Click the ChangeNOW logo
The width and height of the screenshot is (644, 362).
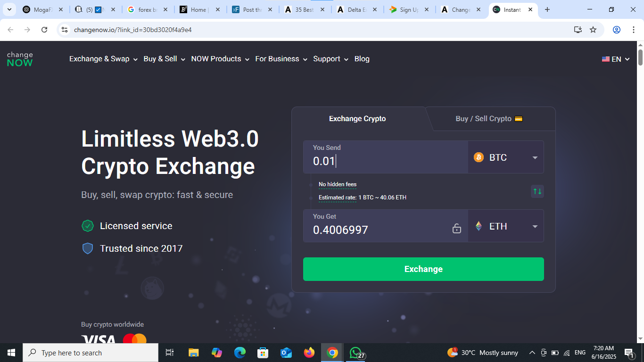(20, 59)
